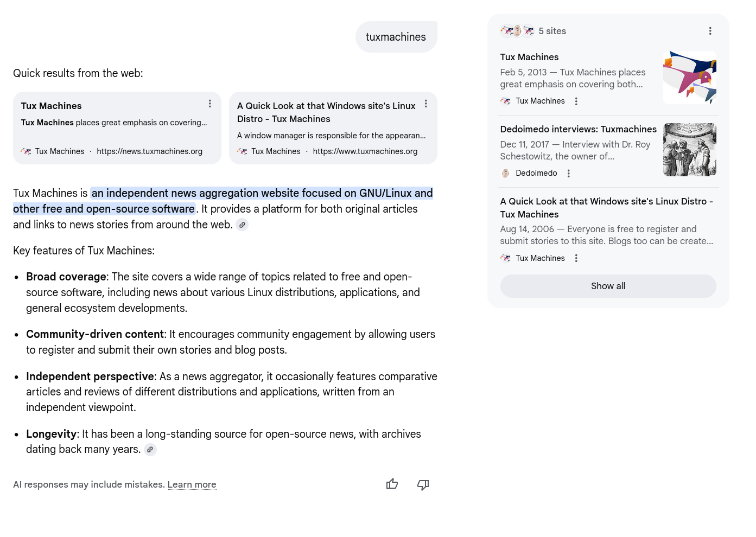Open the Learn more link

click(x=192, y=484)
